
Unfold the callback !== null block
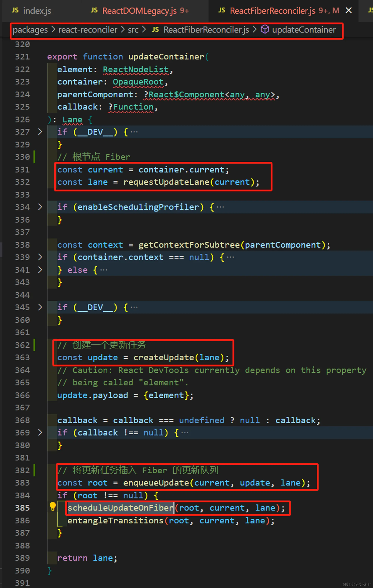point(40,433)
